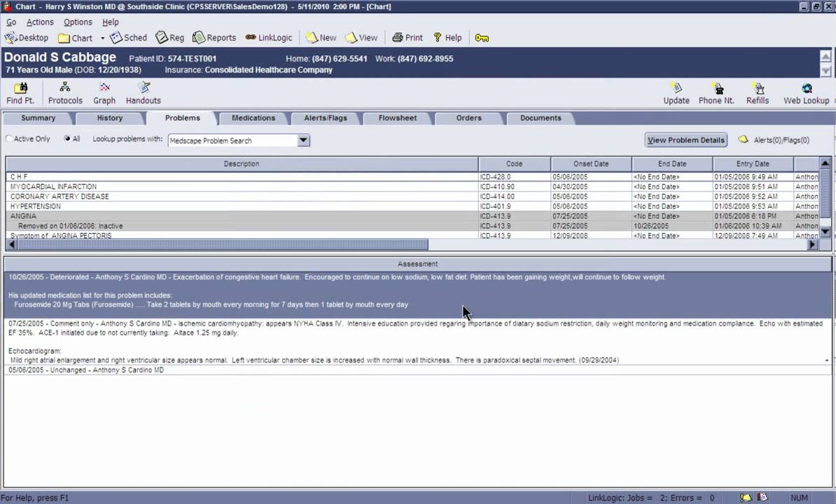The height and width of the screenshot is (504, 836).
Task: Open LinkLogic from the toolbar
Action: pyautogui.click(x=269, y=38)
